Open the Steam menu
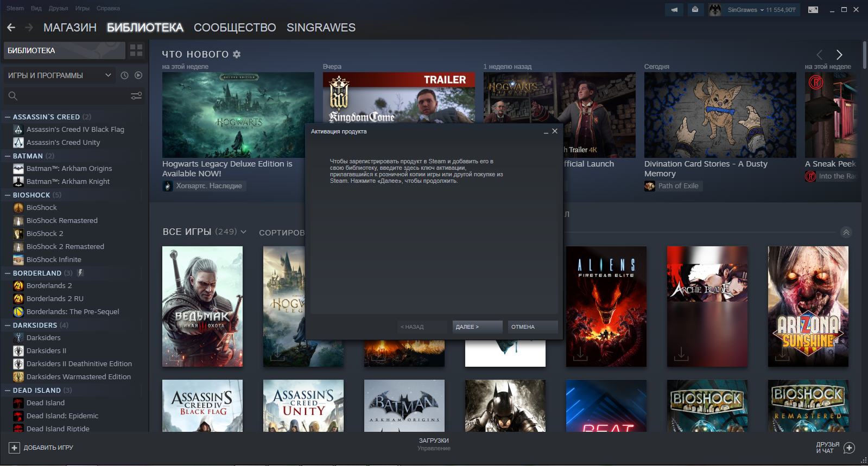This screenshot has height=466, width=868. pos(15,8)
